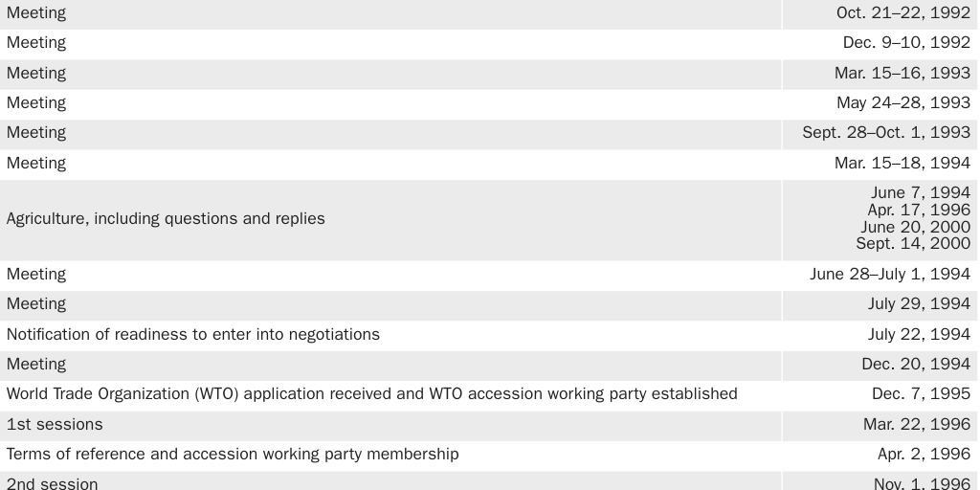980x490 pixels.
Task: Select the June 28–July 1, 1994 date
Action: coord(890,274)
